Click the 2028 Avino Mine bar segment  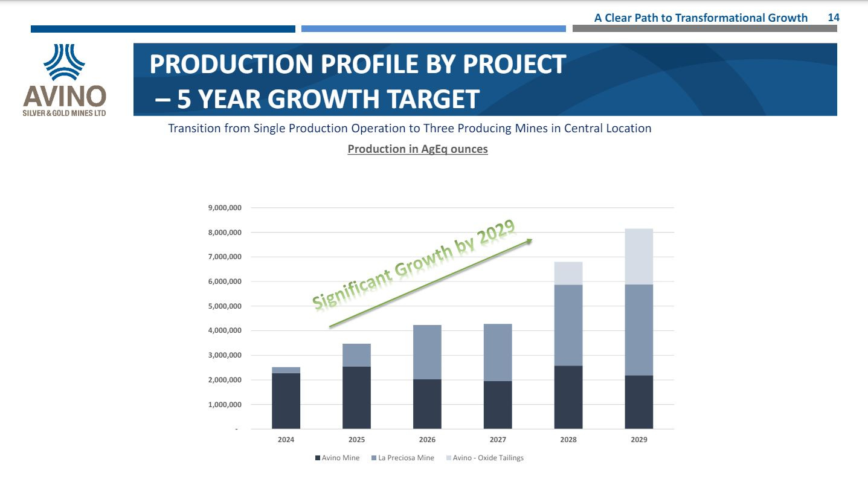[568, 397]
